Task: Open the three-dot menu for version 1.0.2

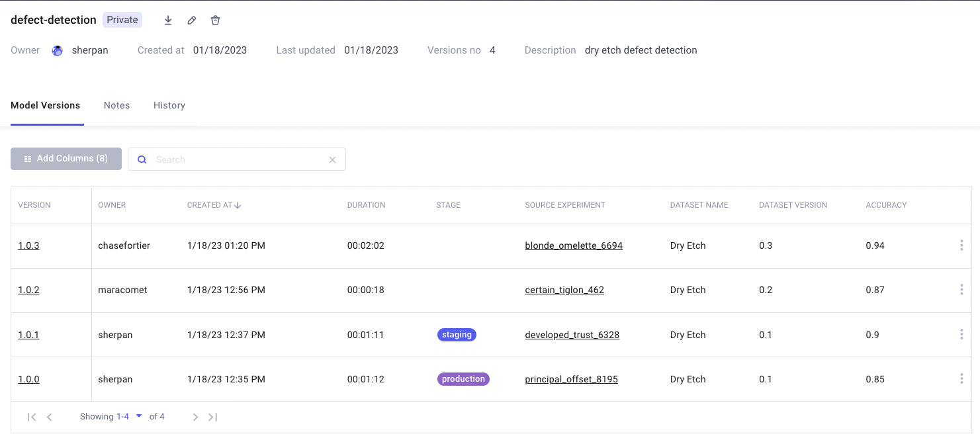Action: (x=961, y=290)
